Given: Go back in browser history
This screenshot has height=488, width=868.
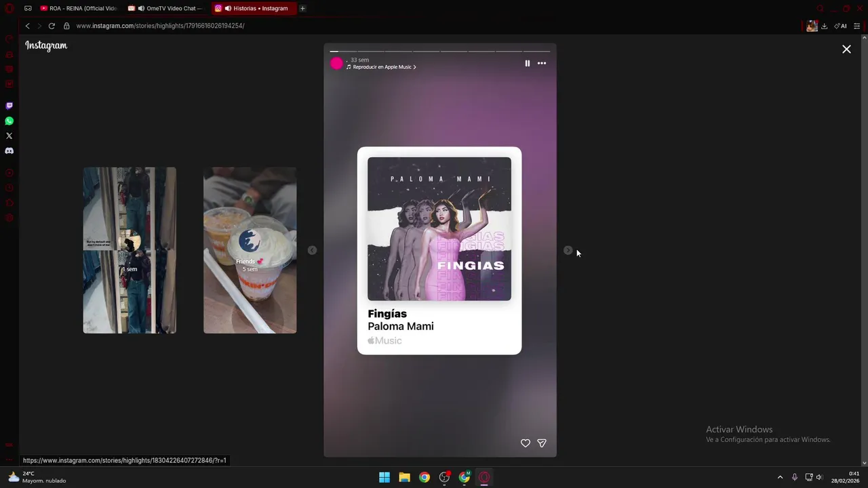Looking at the screenshot, I should [x=27, y=26].
